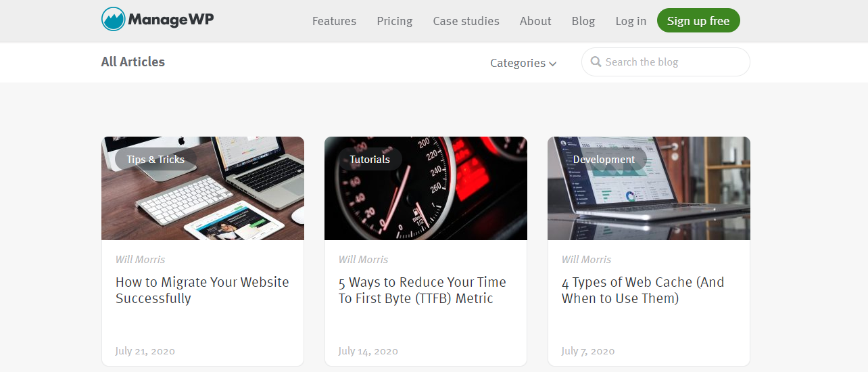Open the Features menu item
The image size is (868, 372).
pos(334,21)
